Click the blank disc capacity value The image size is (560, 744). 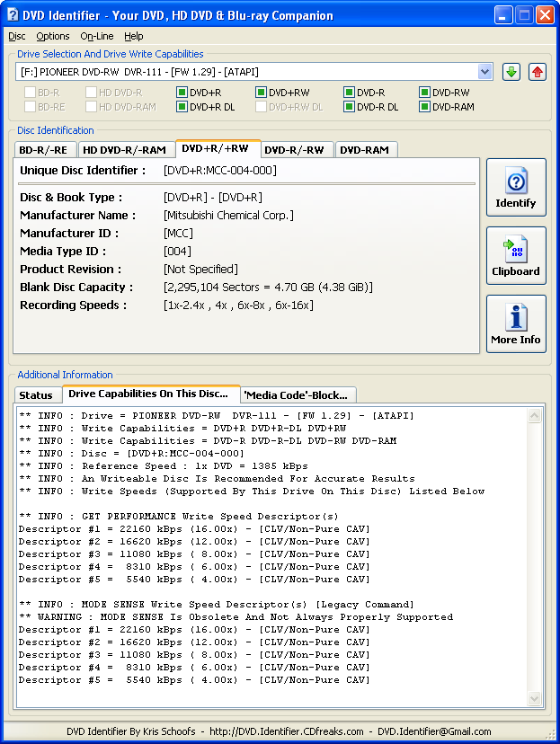[268, 288]
